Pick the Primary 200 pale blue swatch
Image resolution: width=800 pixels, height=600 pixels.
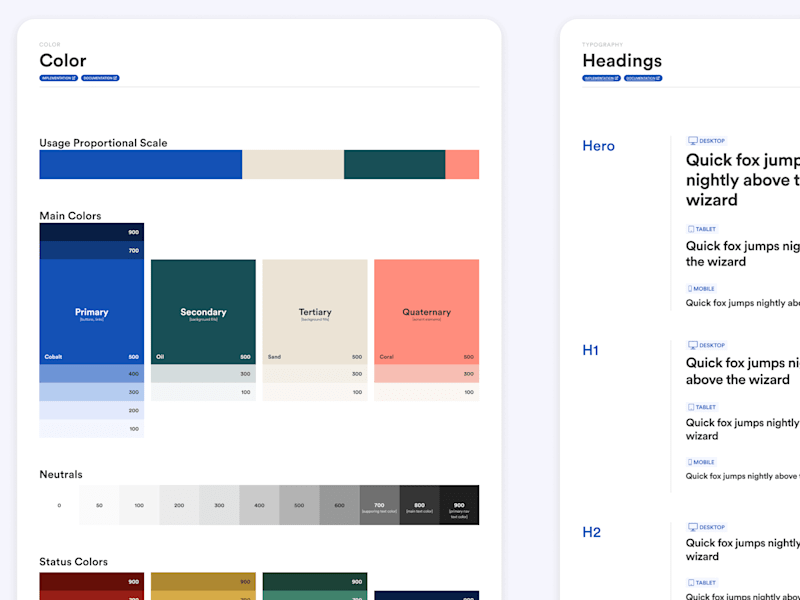(92, 410)
